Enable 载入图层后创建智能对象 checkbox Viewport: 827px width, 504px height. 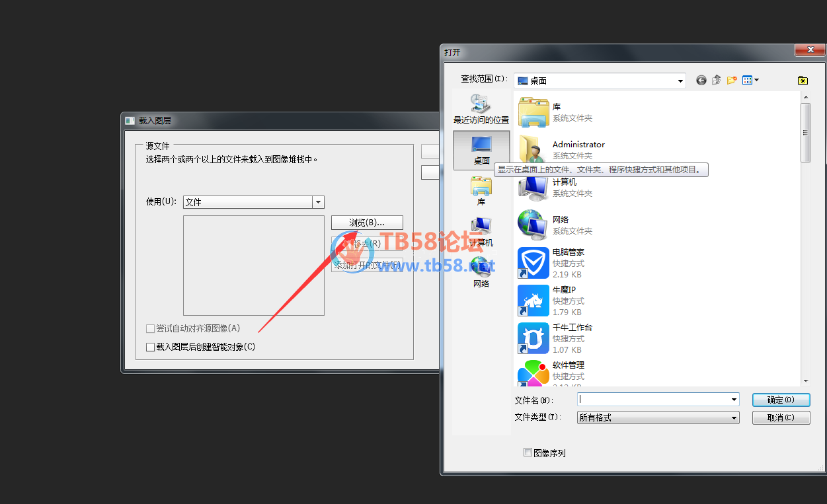click(151, 347)
